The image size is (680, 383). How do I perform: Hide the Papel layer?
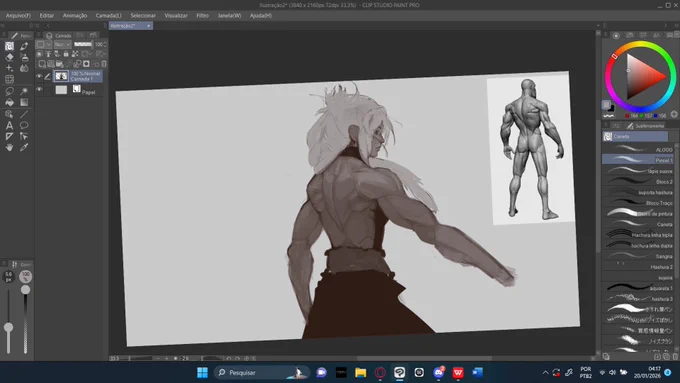(x=39, y=89)
